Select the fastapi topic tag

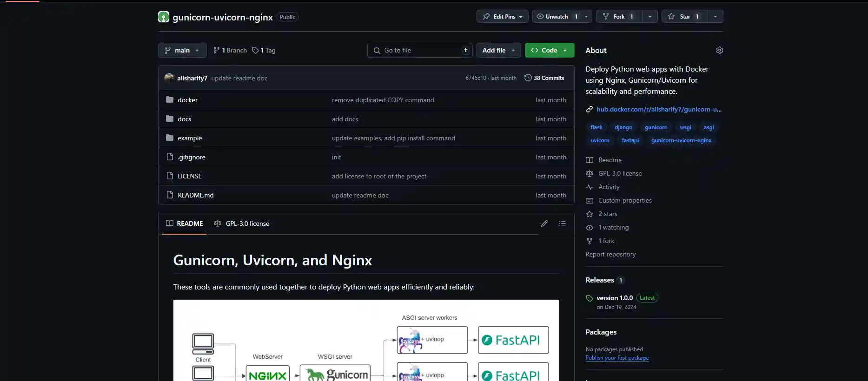(630, 140)
